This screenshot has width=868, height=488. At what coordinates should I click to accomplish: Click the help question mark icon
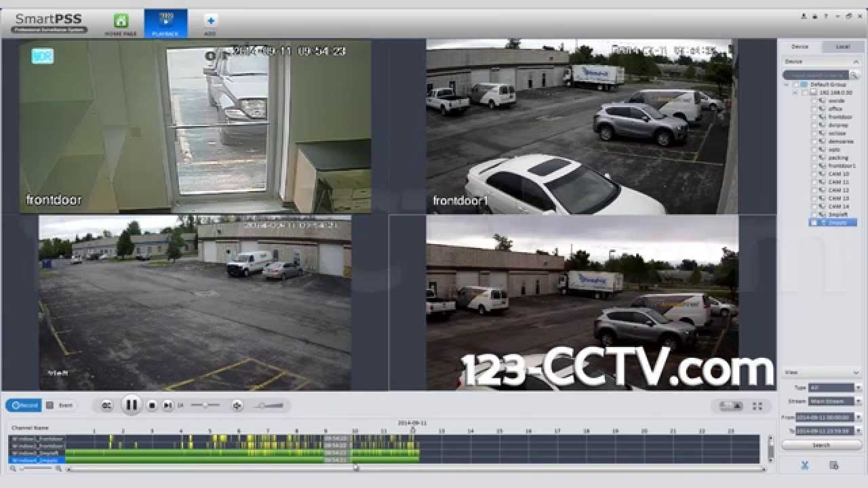825,16
